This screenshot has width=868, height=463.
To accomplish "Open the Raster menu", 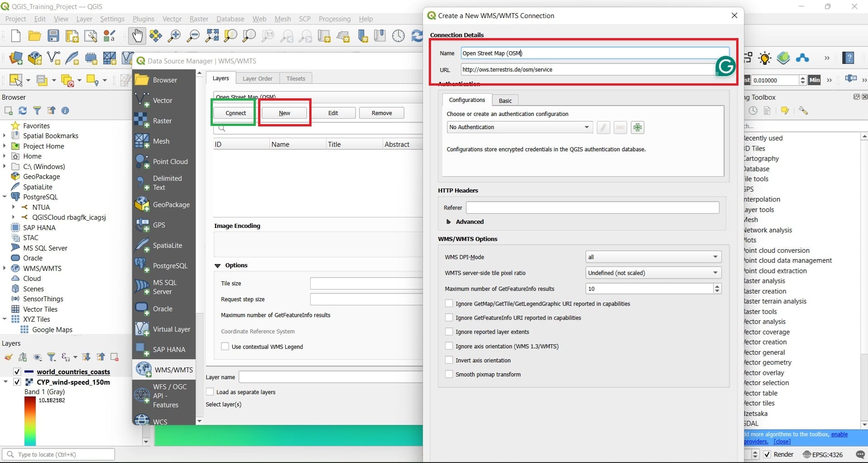I will [x=199, y=19].
